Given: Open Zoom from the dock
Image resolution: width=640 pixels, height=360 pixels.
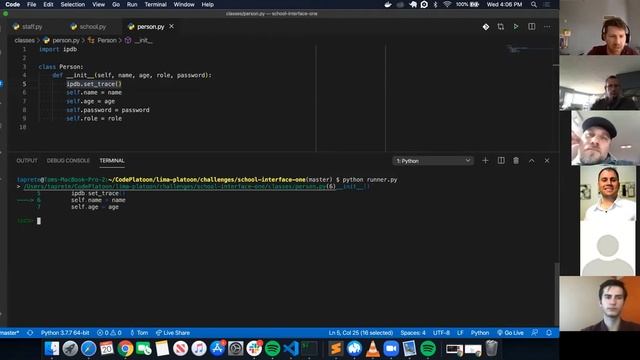Looking at the screenshot, I should tap(391, 349).
